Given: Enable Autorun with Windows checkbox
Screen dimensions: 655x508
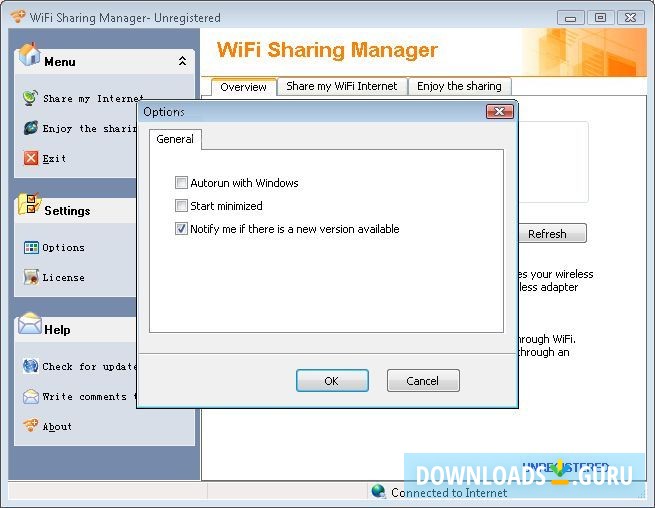Looking at the screenshot, I should coord(181,183).
